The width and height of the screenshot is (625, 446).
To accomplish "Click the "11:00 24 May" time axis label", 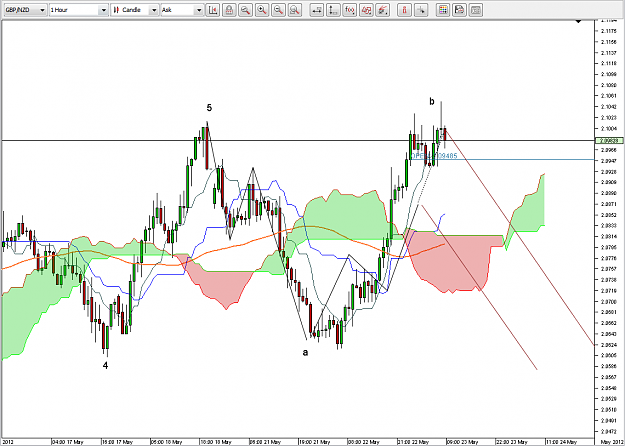I will coord(561,442).
